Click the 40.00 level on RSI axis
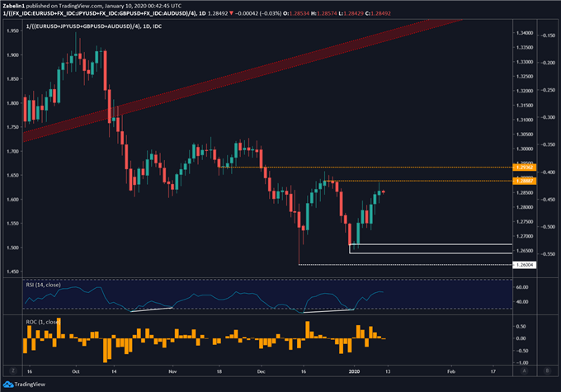561x392 pixels. pos(522,301)
